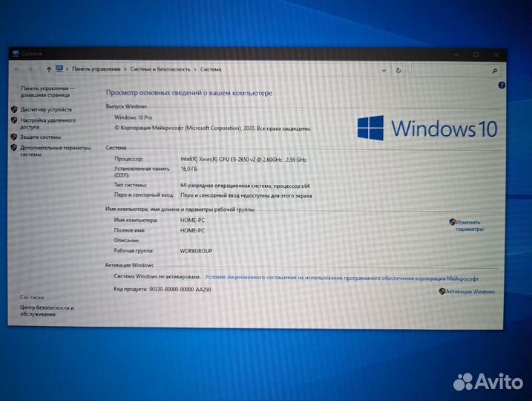The height and width of the screenshot is (401, 532).
Task: Minimize the System window
Action: click(456, 54)
